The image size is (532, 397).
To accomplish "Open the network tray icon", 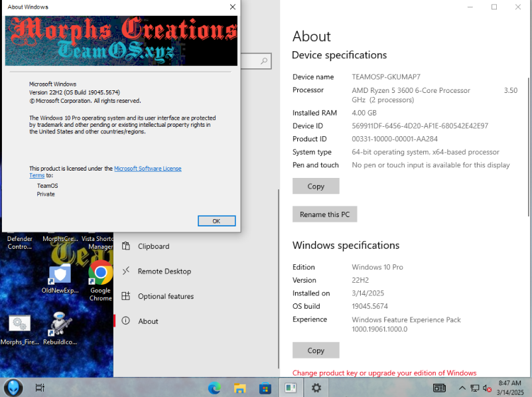I will coord(475,388).
